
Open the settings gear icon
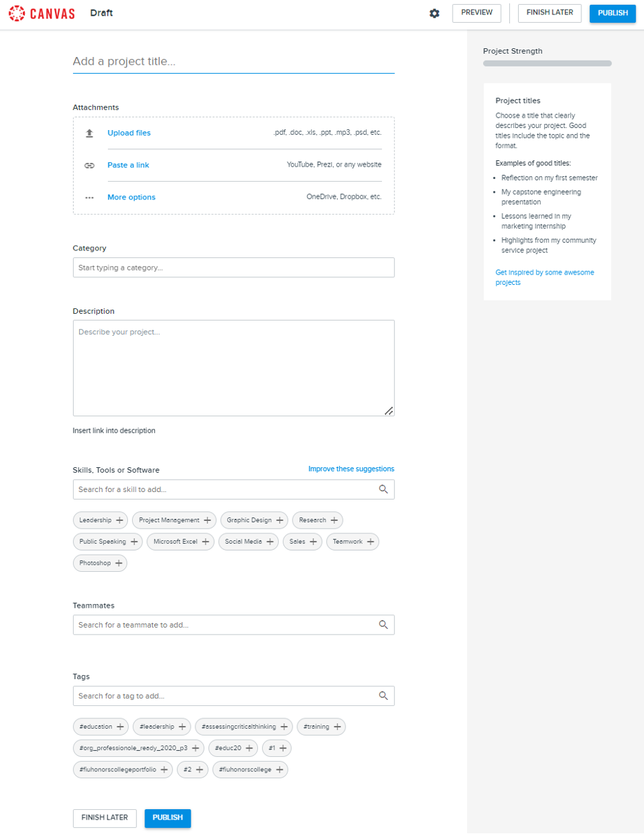(x=435, y=13)
